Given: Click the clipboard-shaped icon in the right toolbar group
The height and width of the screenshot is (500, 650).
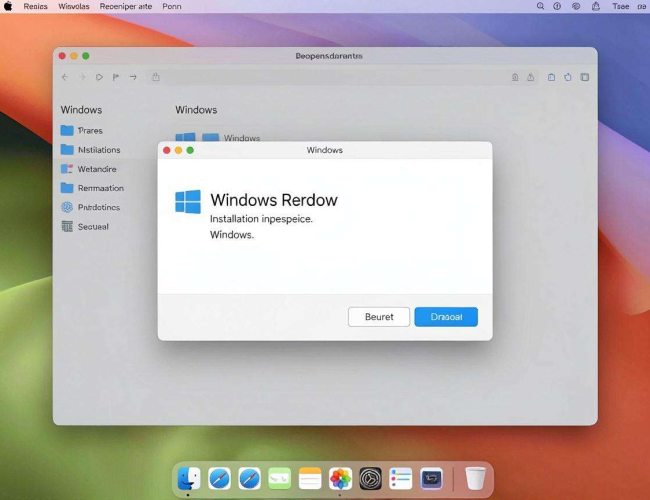Looking at the screenshot, I should (x=551, y=77).
